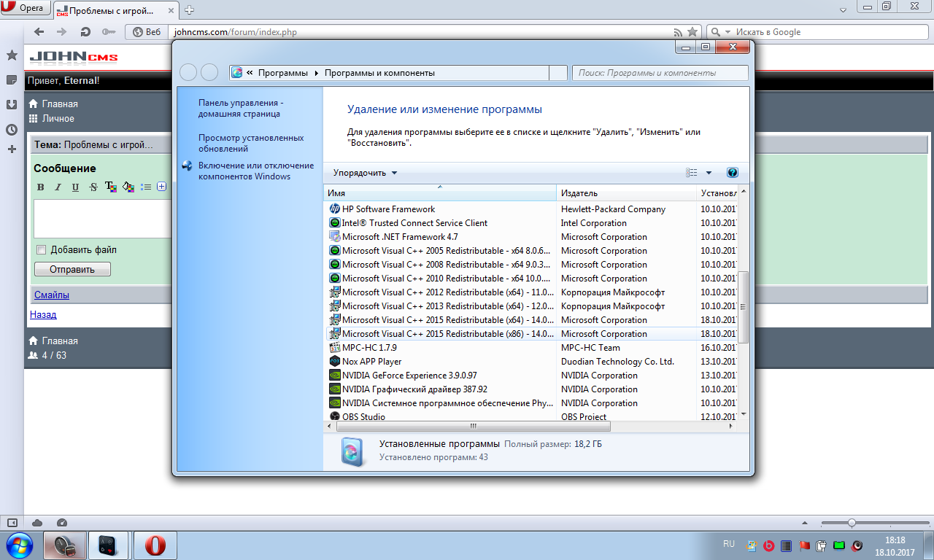Click the Opera page zoom slider handle
Image resolution: width=934 pixels, height=560 pixels.
851,523
